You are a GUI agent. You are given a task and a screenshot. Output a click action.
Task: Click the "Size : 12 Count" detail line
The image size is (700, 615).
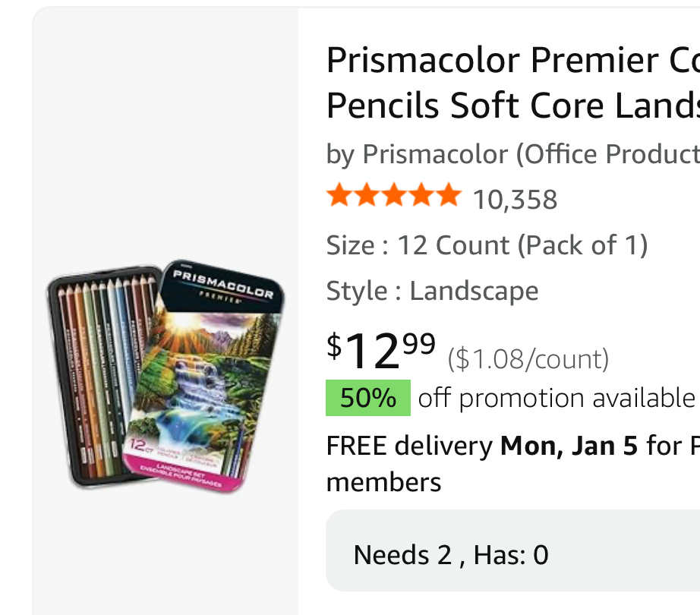click(487, 245)
